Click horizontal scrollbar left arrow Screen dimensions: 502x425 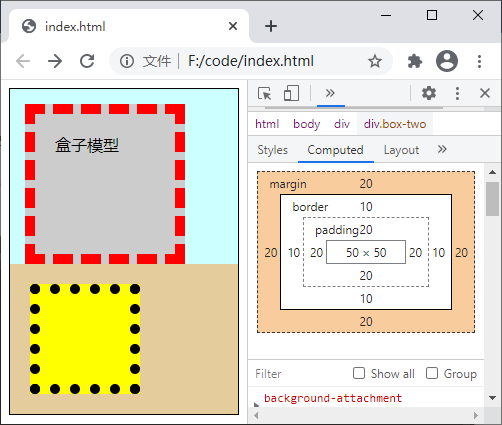click(256, 415)
